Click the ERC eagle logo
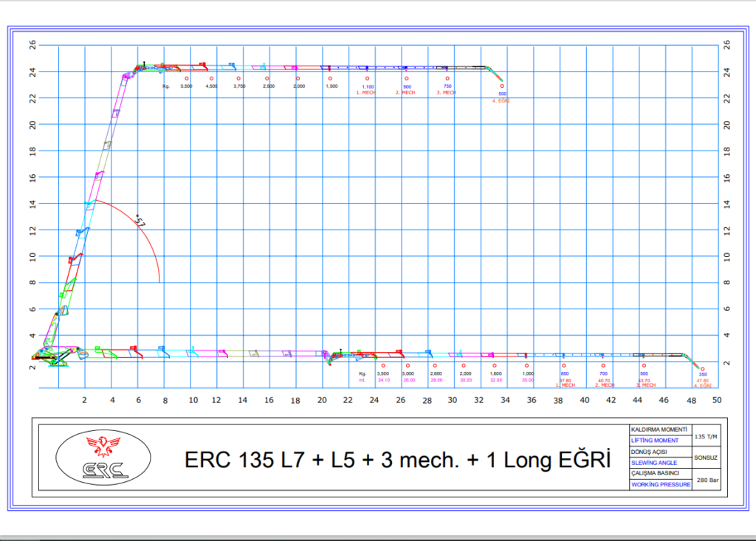 (103, 457)
